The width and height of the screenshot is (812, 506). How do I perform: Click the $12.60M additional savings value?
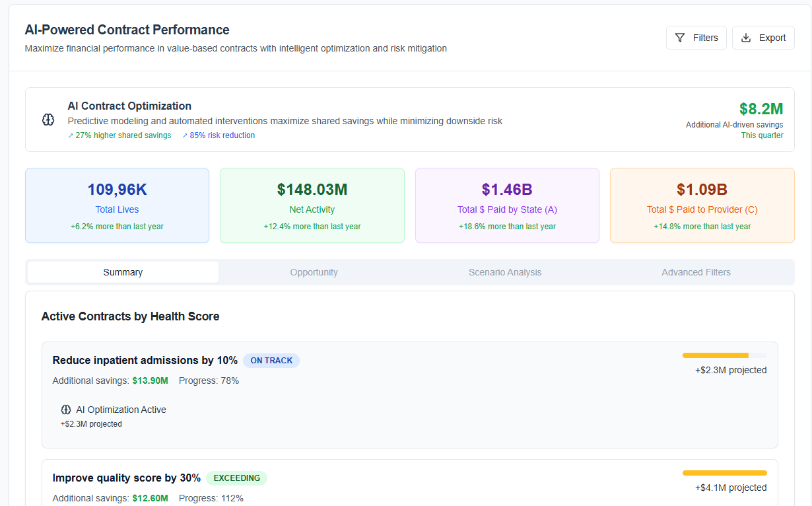(x=150, y=498)
